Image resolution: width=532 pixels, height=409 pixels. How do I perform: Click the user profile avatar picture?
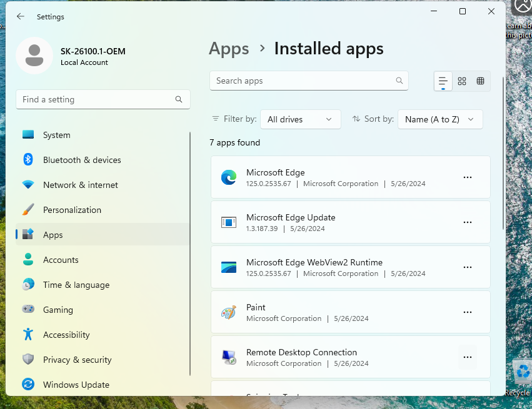click(x=34, y=56)
